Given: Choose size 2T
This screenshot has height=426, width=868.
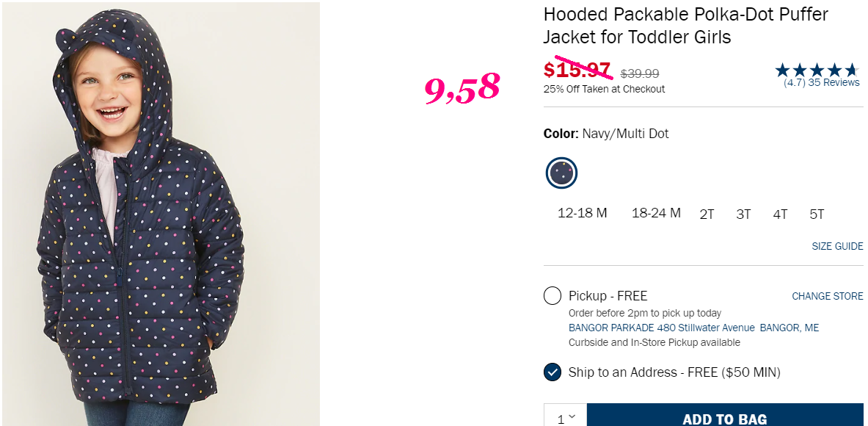Looking at the screenshot, I should [x=707, y=214].
